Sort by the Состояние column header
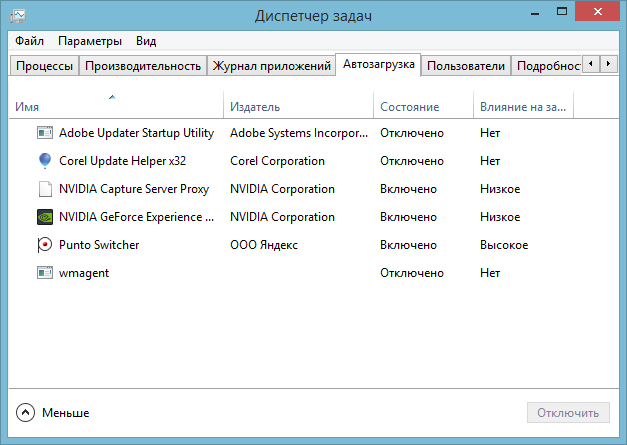Screen dimensions: 627x445 click(409, 106)
